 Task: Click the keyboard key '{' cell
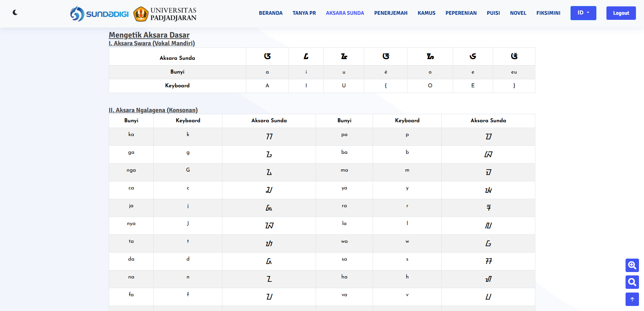386,86
